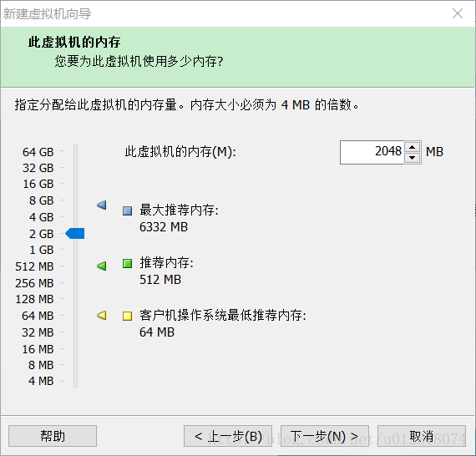Click the 帮助 help button

pos(53,436)
